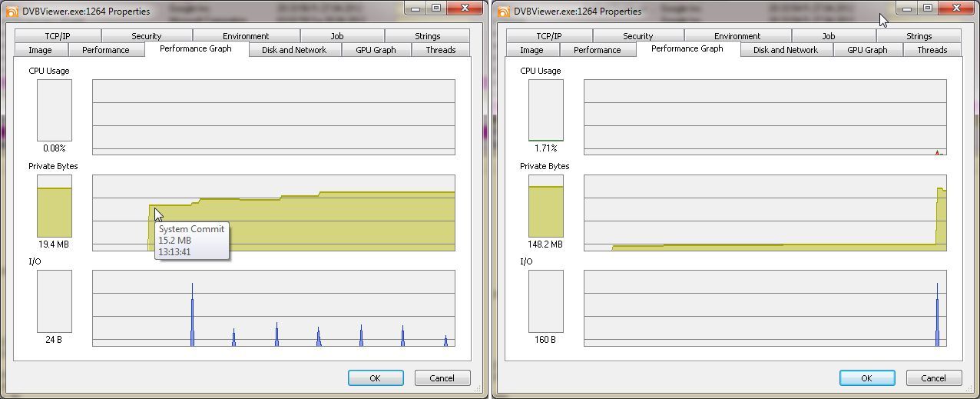980x399 pixels.
Task: Click the 148.2 MB value text
Action: [546, 244]
